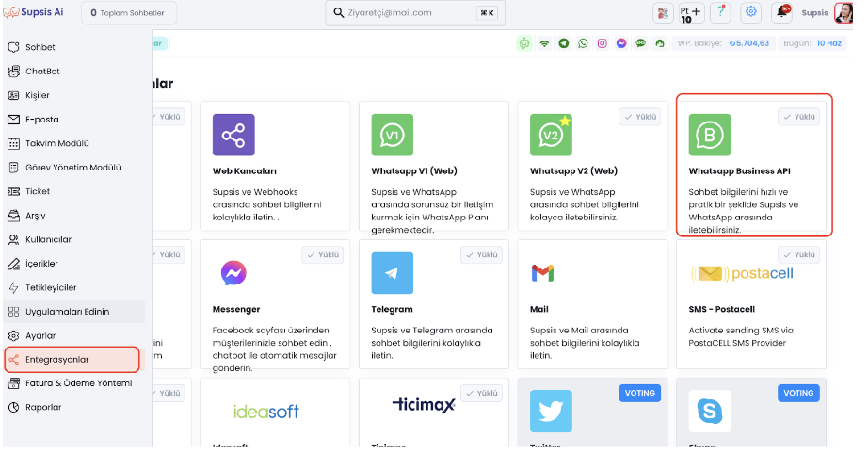The image size is (868, 454).
Task: Click the Fatura & Ödeme Yöntemi icon
Action: click(14, 383)
